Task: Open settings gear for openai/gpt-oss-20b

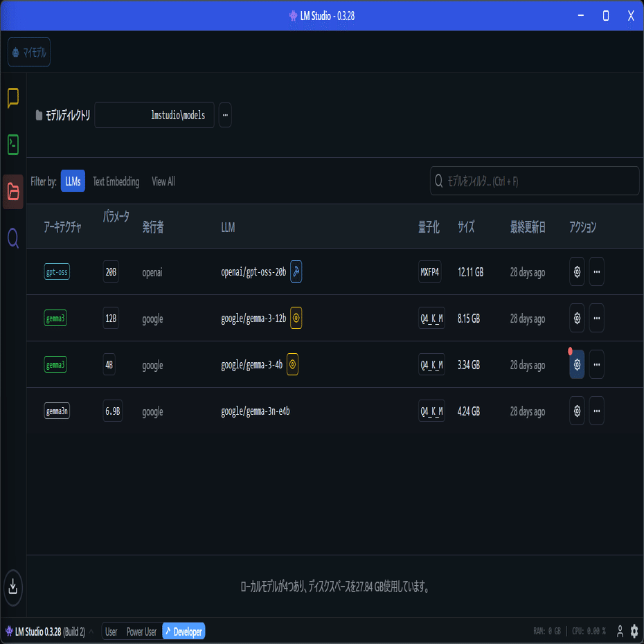Action: click(577, 272)
